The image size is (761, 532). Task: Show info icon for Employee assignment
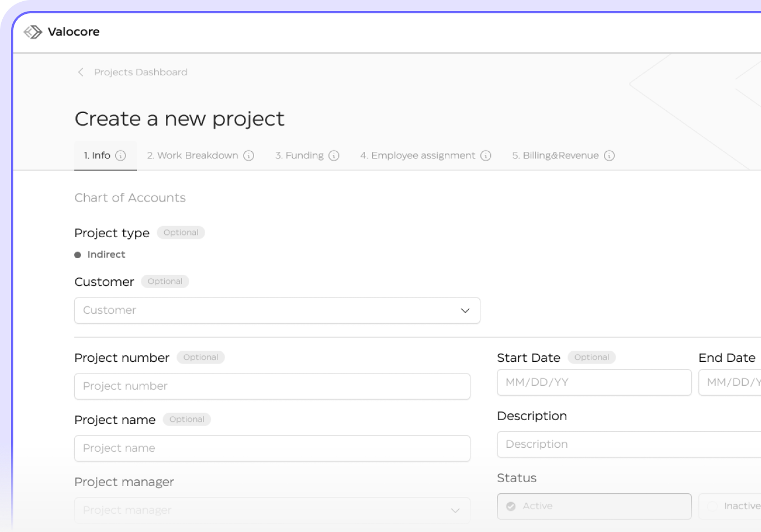486,156
